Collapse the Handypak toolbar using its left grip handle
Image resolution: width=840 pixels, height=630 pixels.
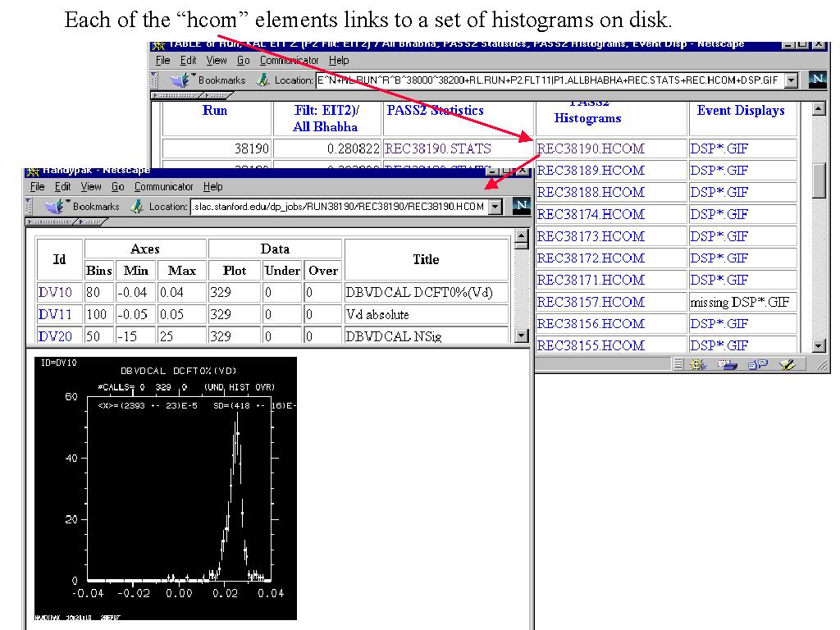click(x=29, y=206)
